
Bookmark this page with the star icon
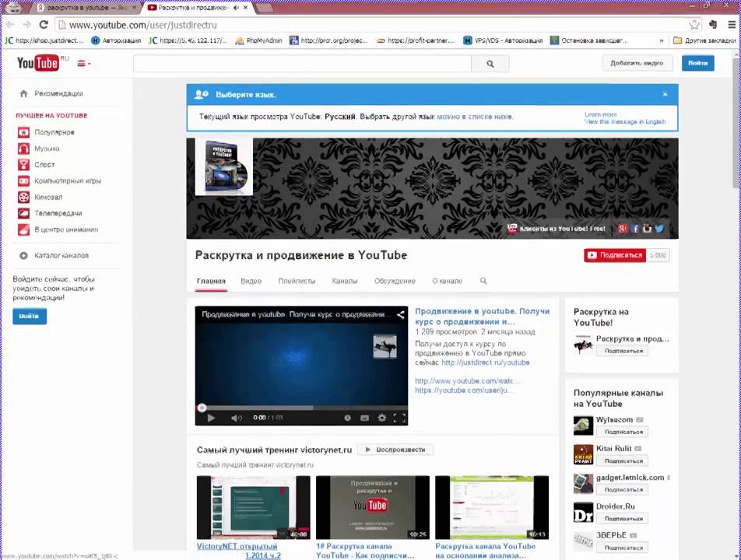[x=694, y=25]
